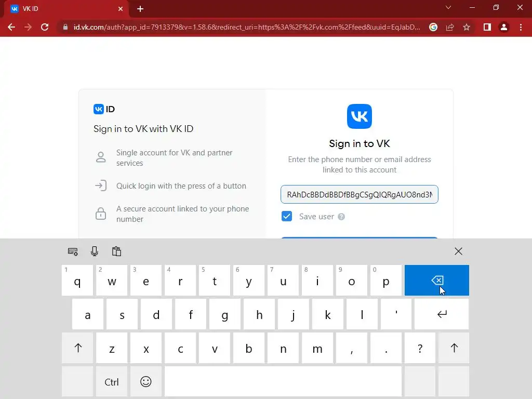Tap the i key
This screenshot has width=532, height=399.
pyautogui.click(x=317, y=280)
